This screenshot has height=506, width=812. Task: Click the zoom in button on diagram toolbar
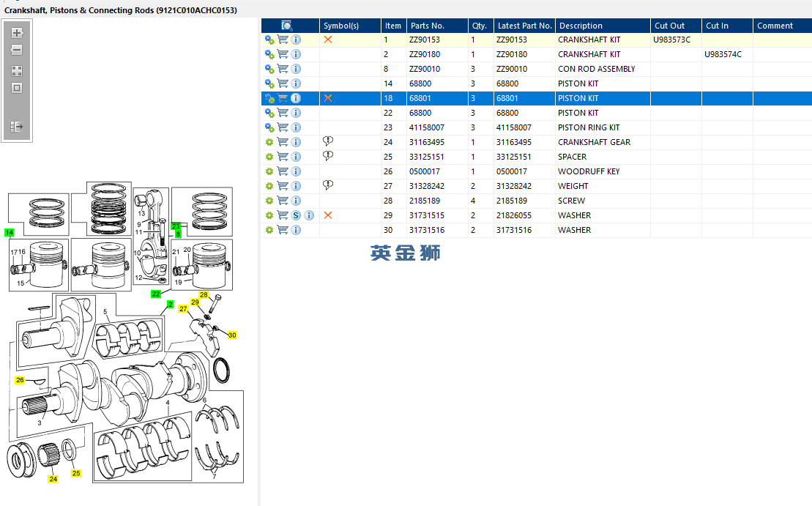tap(17, 33)
